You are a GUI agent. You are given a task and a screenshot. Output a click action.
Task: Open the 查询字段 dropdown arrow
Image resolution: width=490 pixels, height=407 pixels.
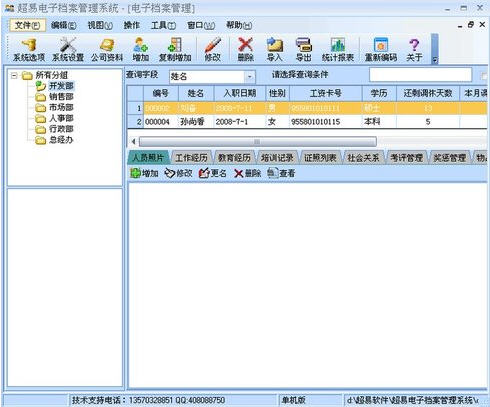coord(250,77)
